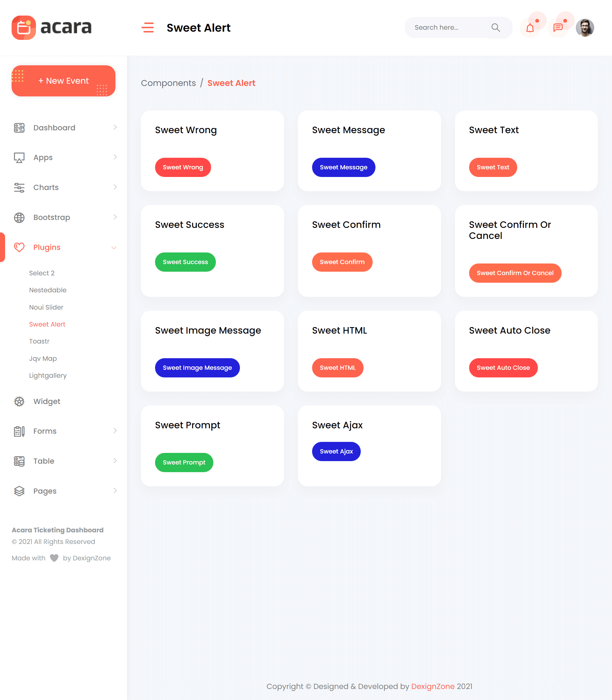This screenshot has height=700, width=612.
Task: Click the green Sweet Success button
Action: coord(185,262)
